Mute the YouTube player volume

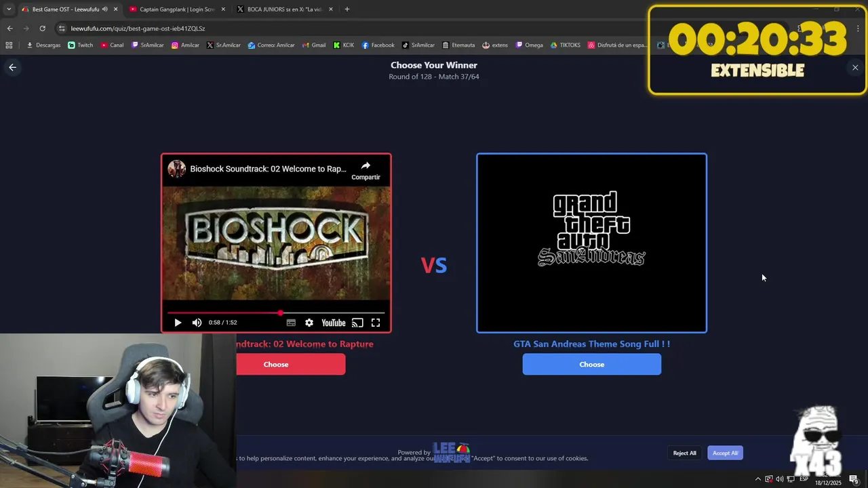[197, 323]
